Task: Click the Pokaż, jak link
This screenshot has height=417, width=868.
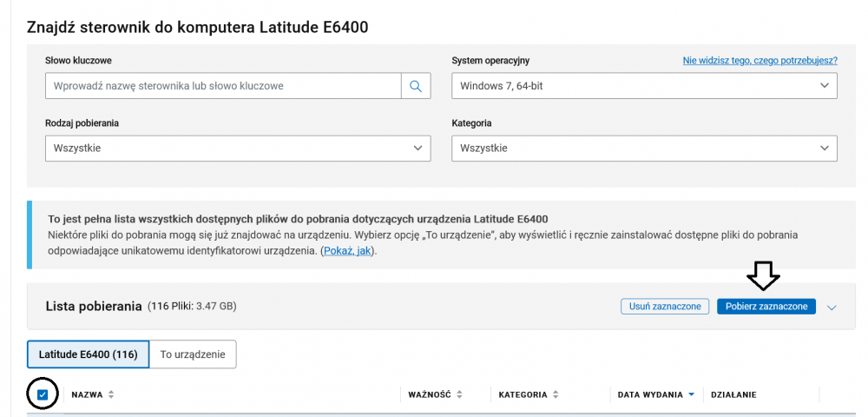Action: point(349,251)
